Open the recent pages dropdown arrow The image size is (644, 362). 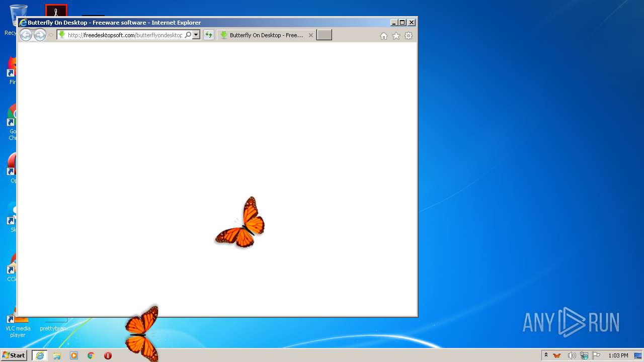coord(51,35)
